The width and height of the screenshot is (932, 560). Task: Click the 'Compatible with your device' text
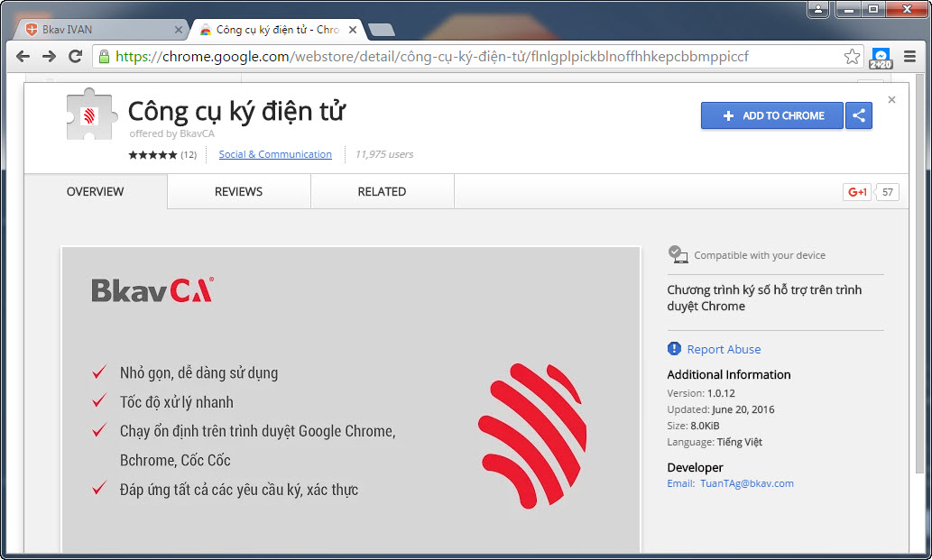(760, 255)
